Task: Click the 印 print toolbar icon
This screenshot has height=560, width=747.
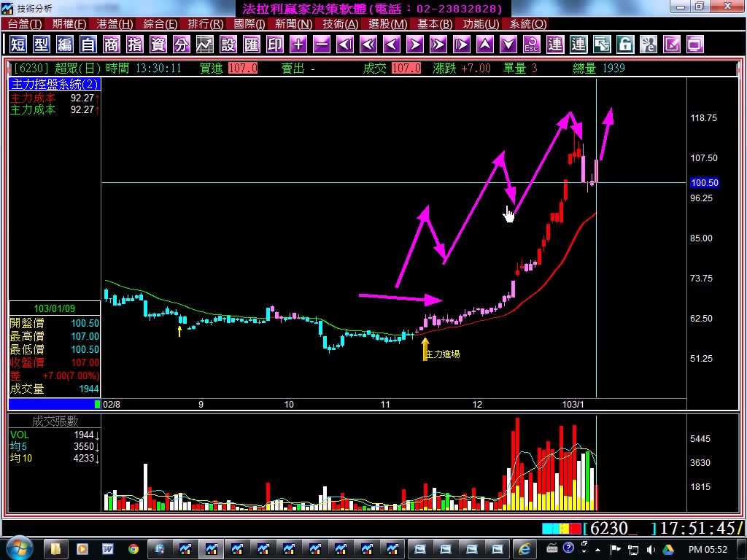Action: 275,44
